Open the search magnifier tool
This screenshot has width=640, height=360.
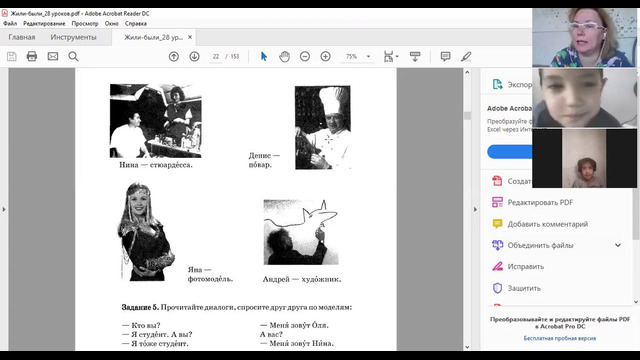(73, 56)
